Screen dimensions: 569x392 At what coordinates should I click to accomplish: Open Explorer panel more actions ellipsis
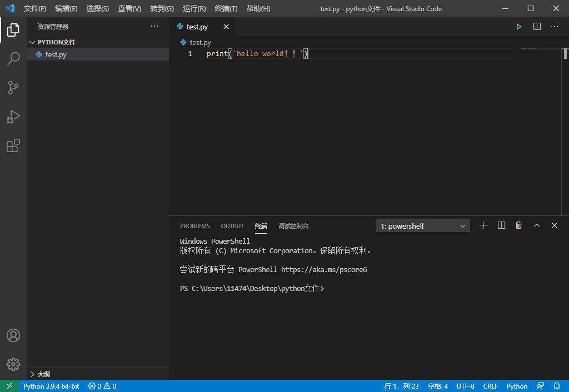coord(154,26)
